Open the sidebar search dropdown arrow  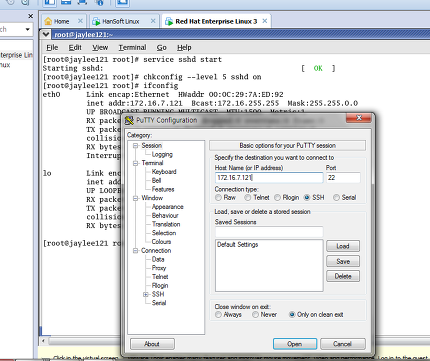pos(27,29)
